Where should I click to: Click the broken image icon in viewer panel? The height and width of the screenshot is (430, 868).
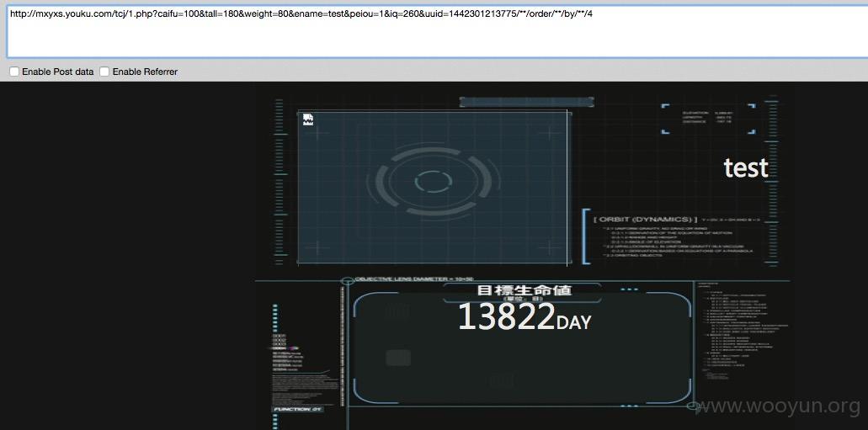(308, 119)
